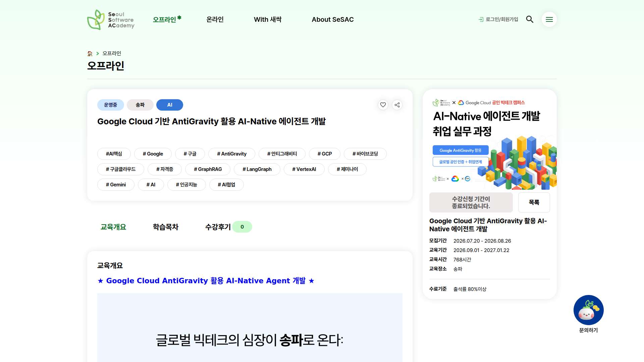Image resolution: width=644 pixels, height=362 pixels.
Task: Open the search magnifier icon
Action: (530, 19)
